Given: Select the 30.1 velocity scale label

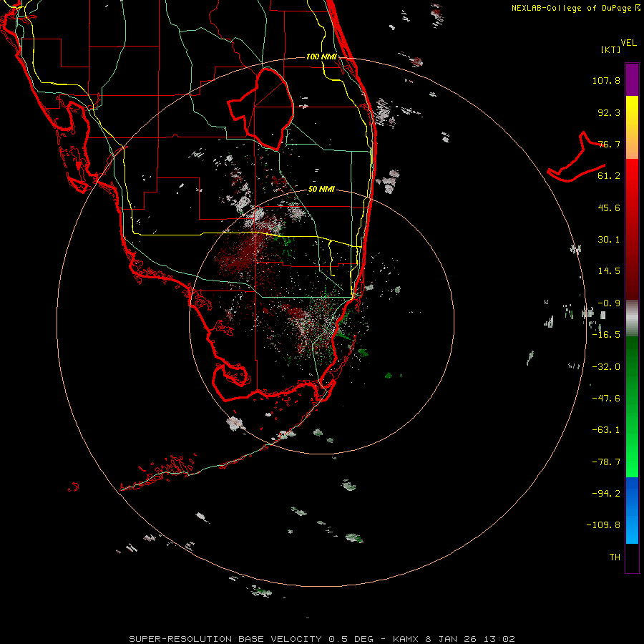Looking at the screenshot, I should click(x=609, y=240).
